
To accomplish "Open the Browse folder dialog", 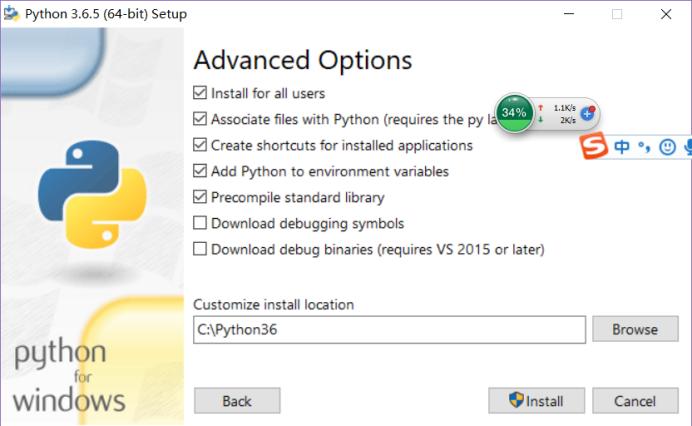I will tap(635, 329).
